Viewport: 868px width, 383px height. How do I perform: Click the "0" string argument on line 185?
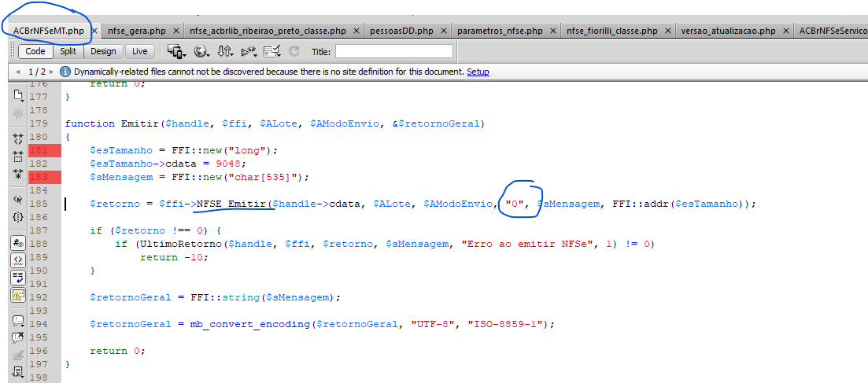tap(514, 204)
